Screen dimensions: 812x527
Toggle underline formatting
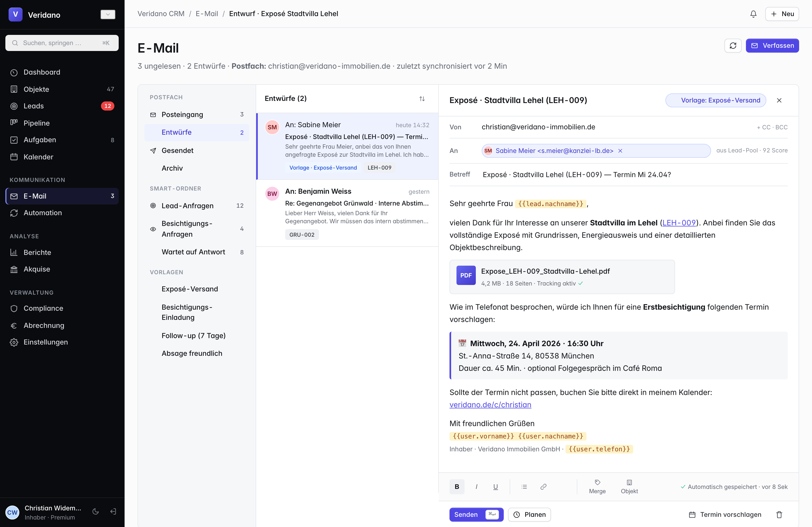coord(495,487)
